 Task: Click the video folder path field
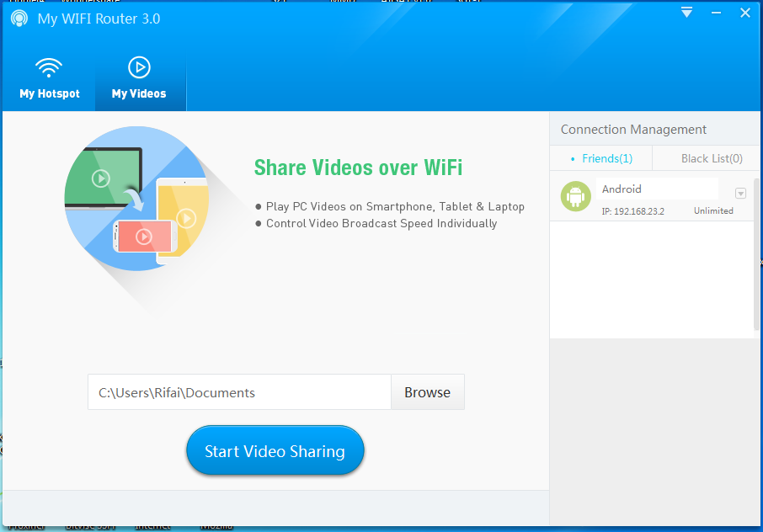click(x=239, y=392)
